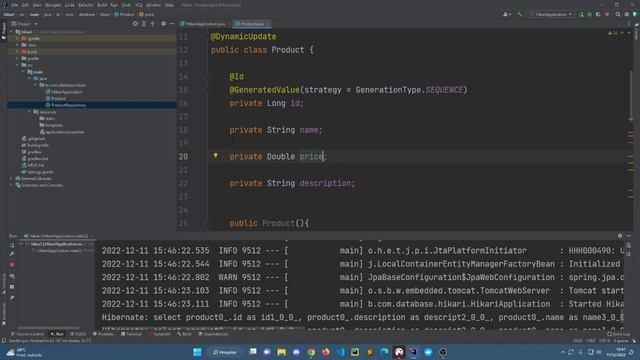The width and height of the screenshot is (640, 360).
Task: Open the Terminal tool window tab
Action: 131,334
